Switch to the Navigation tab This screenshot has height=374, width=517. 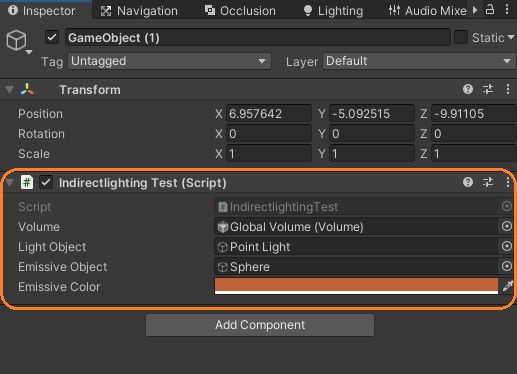(139, 11)
